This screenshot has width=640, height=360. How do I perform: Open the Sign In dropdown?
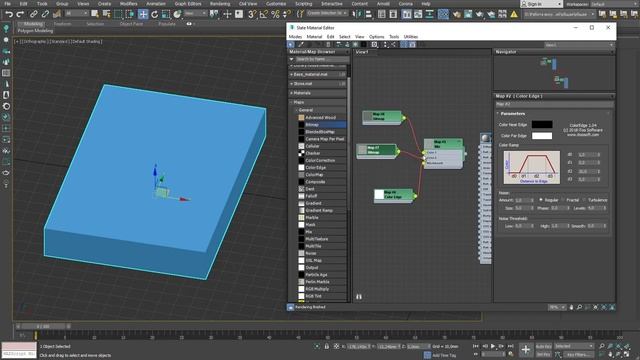tap(541, 4)
